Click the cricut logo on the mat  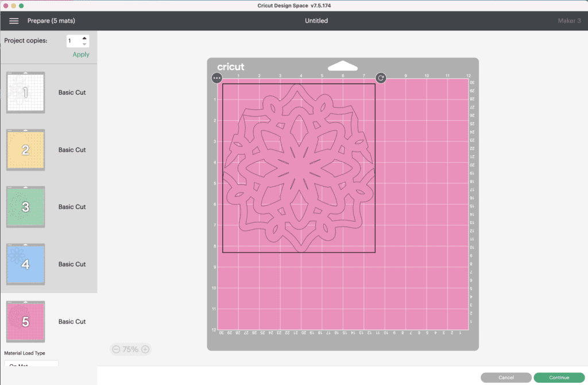click(x=231, y=67)
